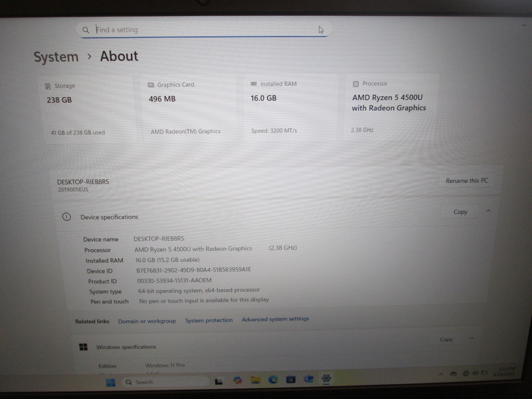Screen dimensions: 532x399
Task: Launch Microsoft Edge from taskbar
Action: point(273,379)
